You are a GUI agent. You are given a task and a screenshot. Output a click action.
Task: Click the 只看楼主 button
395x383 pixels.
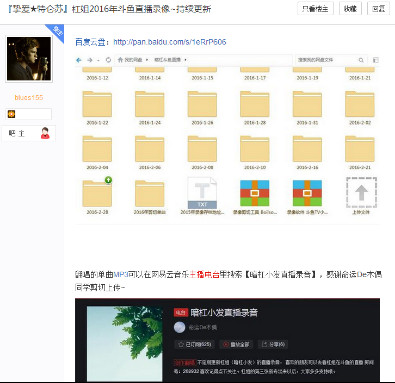pyautogui.click(x=315, y=9)
